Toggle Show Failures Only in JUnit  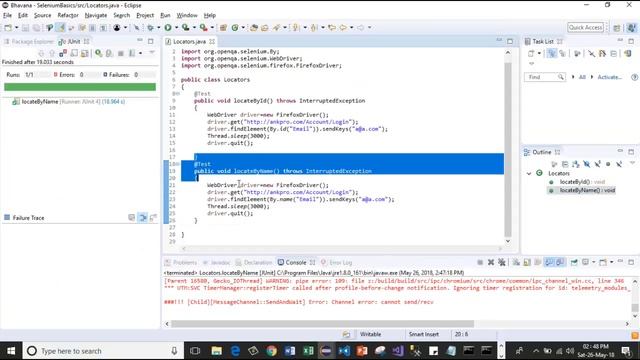(63, 53)
